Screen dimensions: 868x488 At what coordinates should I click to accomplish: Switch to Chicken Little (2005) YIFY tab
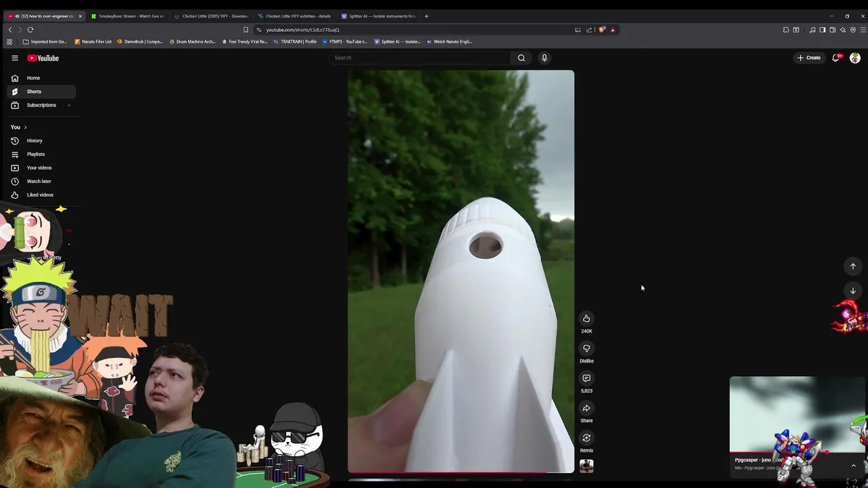pos(211,16)
